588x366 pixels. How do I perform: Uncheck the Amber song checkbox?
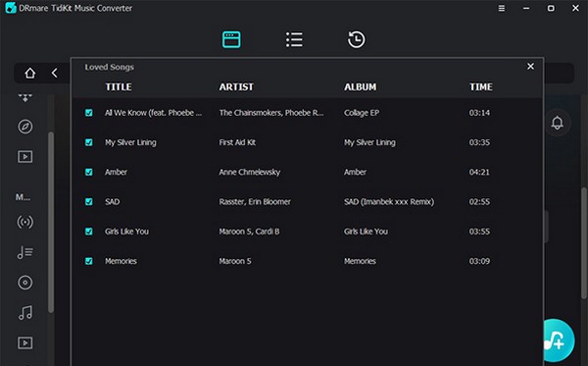tap(89, 172)
